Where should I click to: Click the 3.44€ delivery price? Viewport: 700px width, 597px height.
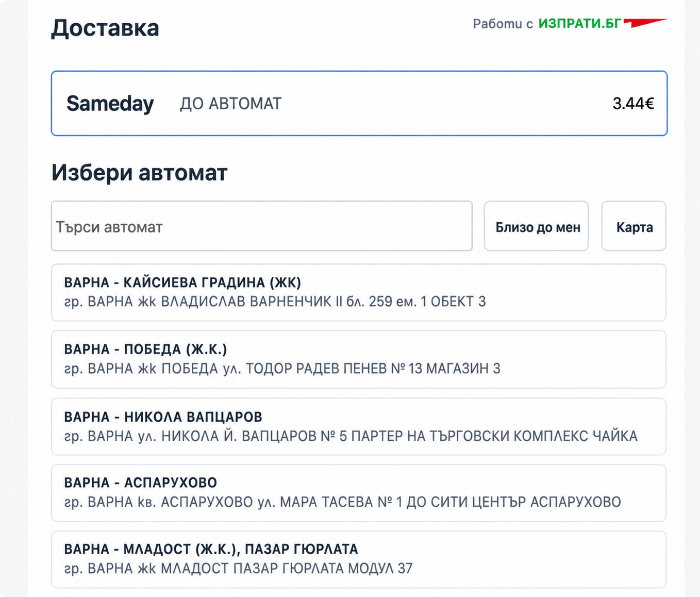[x=633, y=104]
